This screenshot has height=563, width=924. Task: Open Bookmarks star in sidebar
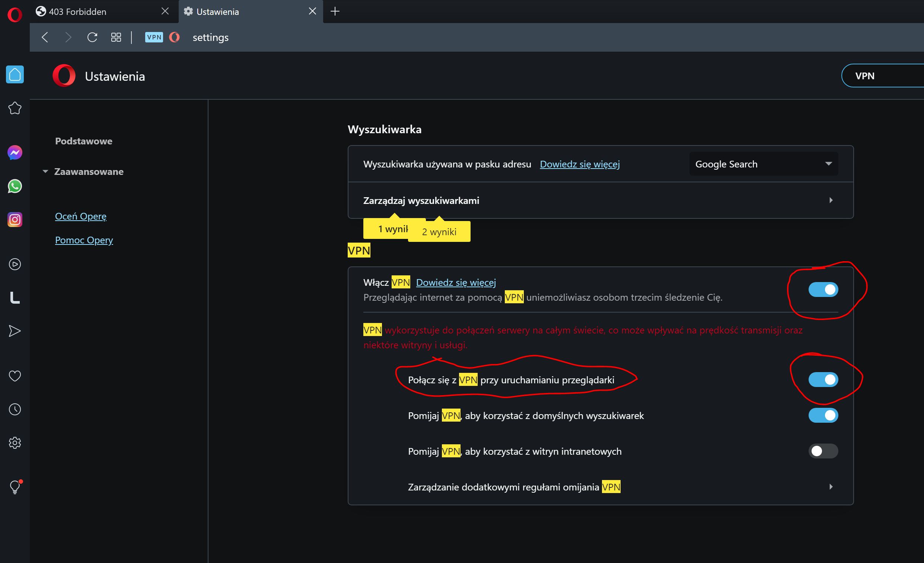(x=15, y=108)
